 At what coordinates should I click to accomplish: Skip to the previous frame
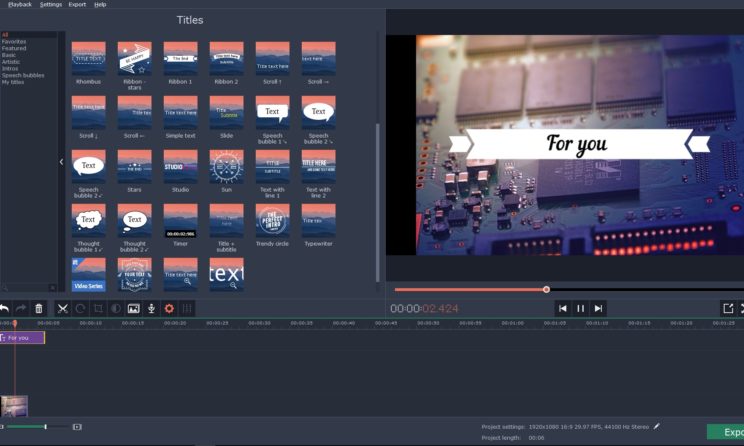pos(562,309)
